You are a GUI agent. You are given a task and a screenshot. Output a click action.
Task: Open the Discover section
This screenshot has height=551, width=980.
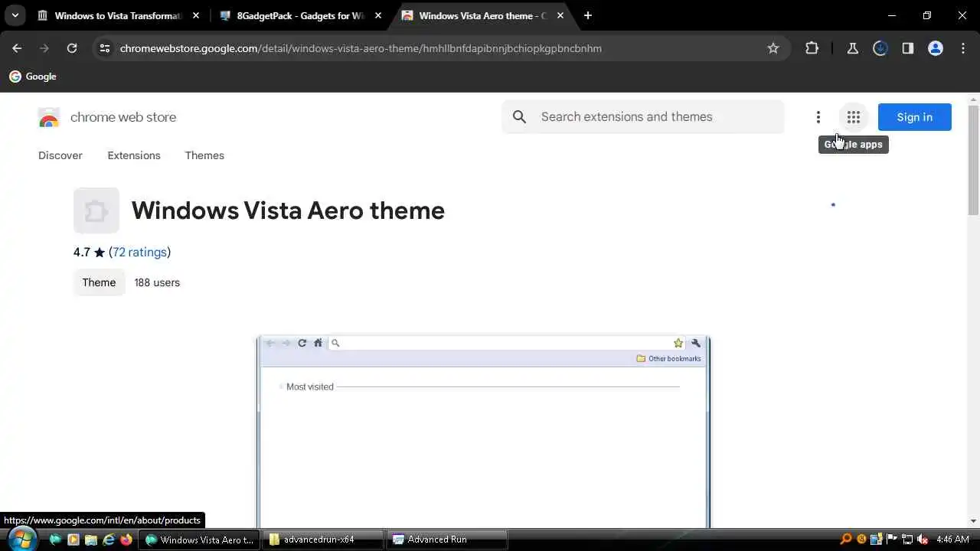(x=60, y=155)
